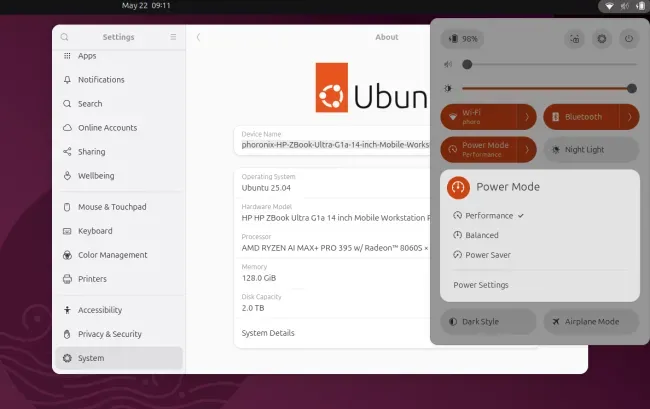Image resolution: width=650 pixels, height=409 pixels.
Task: Go back using the About back arrow
Action: pyautogui.click(x=199, y=37)
